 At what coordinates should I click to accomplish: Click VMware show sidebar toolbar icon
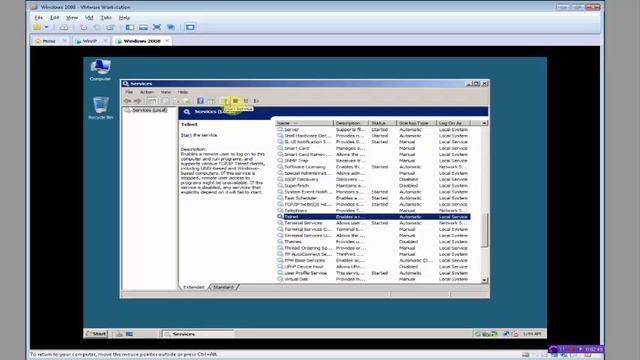coord(130,27)
